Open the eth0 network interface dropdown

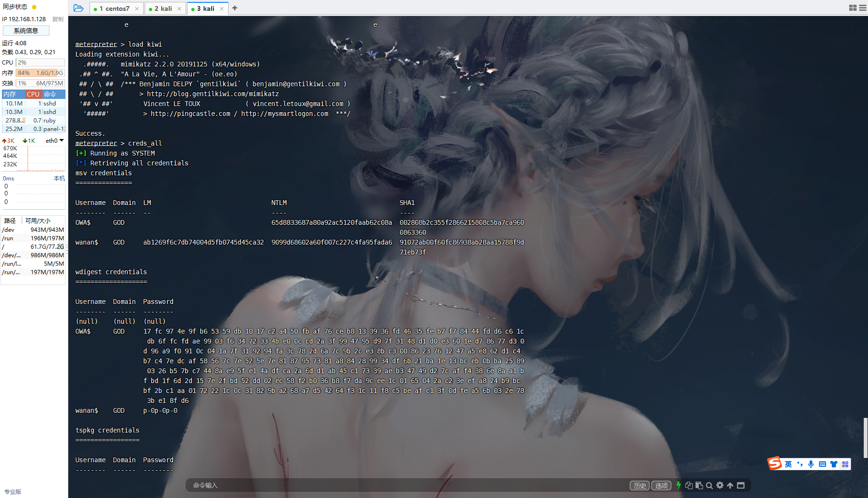point(55,140)
